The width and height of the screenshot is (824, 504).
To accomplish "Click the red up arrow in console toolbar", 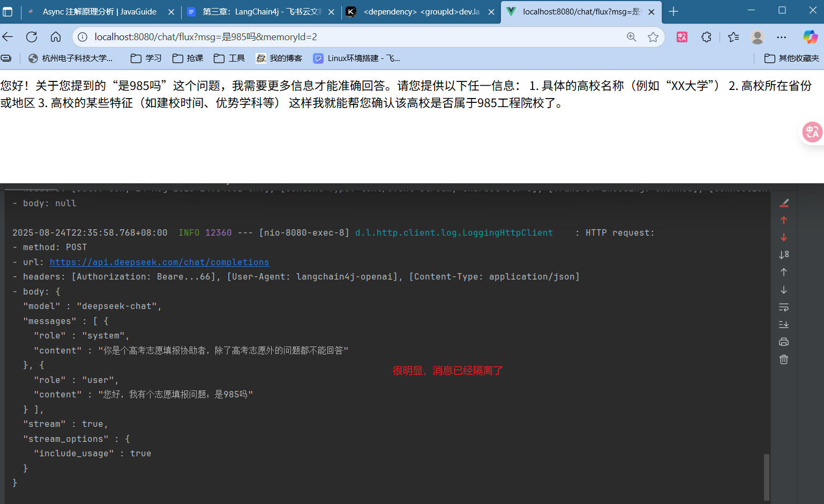I will 784,220.
